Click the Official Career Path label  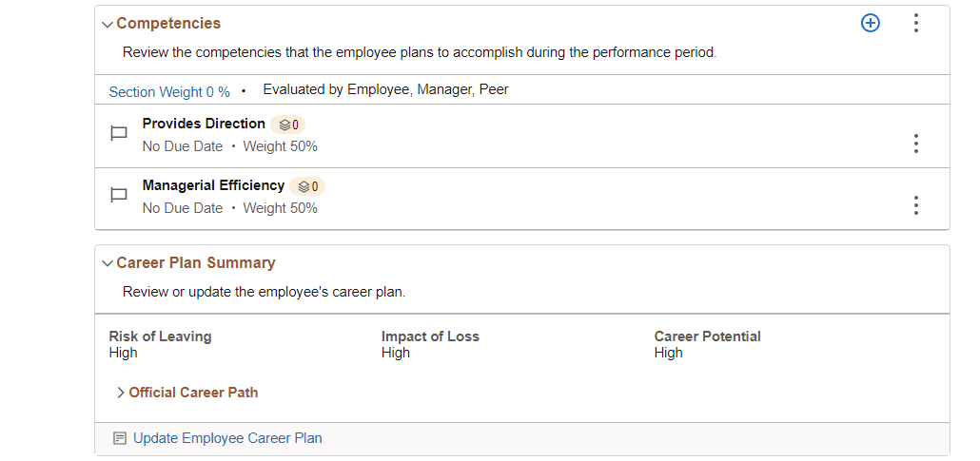(193, 393)
